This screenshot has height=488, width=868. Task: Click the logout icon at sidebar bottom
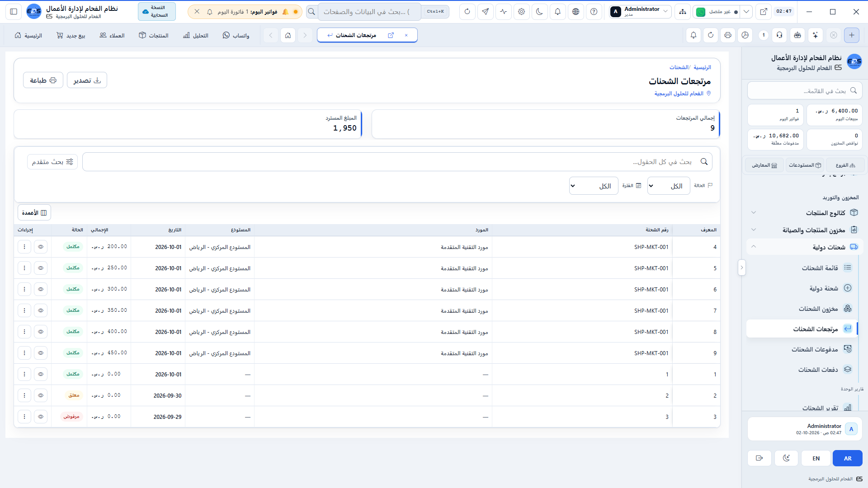pyautogui.click(x=759, y=458)
